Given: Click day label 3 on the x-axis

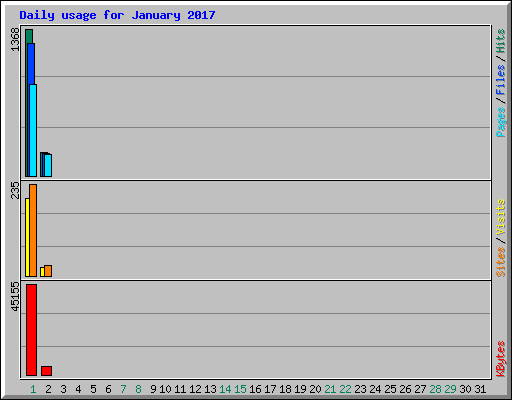Looking at the screenshot, I should 63,389.
